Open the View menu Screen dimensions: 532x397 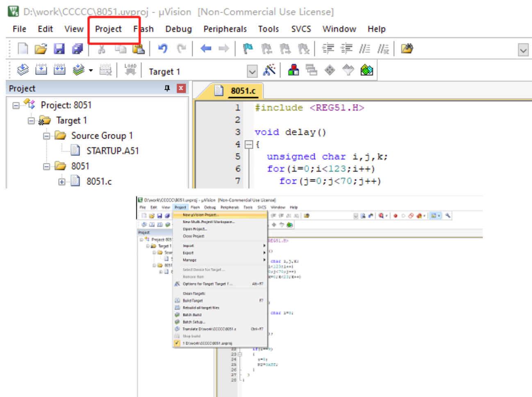74,29
